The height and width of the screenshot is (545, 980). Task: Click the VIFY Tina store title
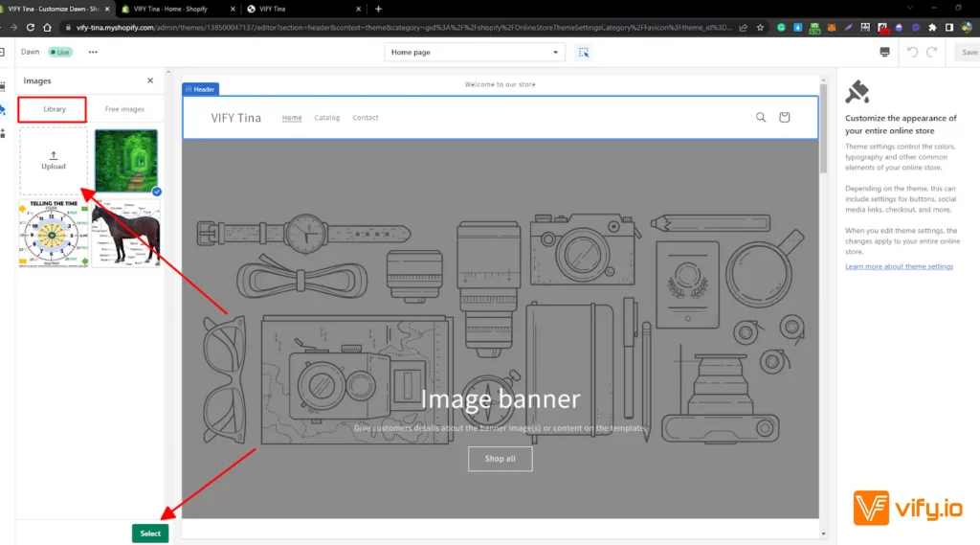235,118
